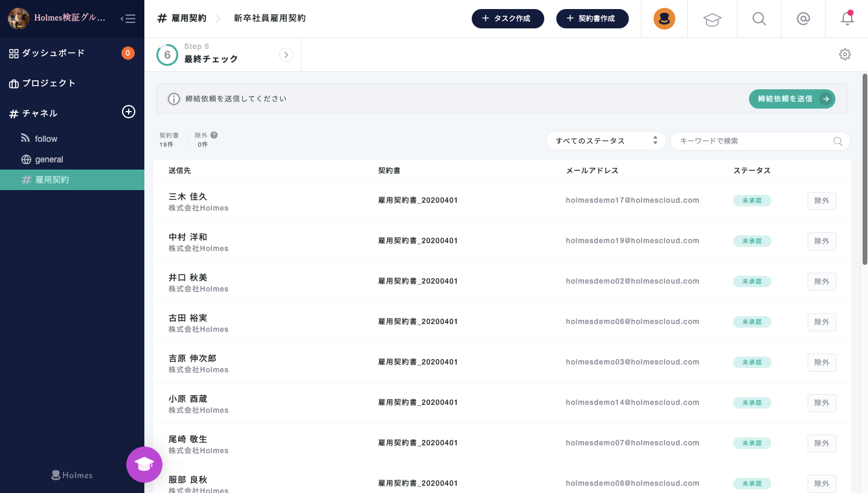Screen dimensions: 868x493
Task: Click the vertical scrollbar
Action: coord(864,169)
